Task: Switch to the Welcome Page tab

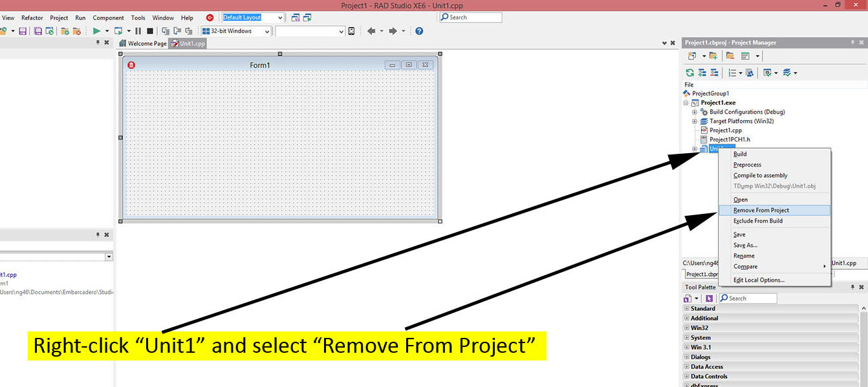Action: [143, 43]
